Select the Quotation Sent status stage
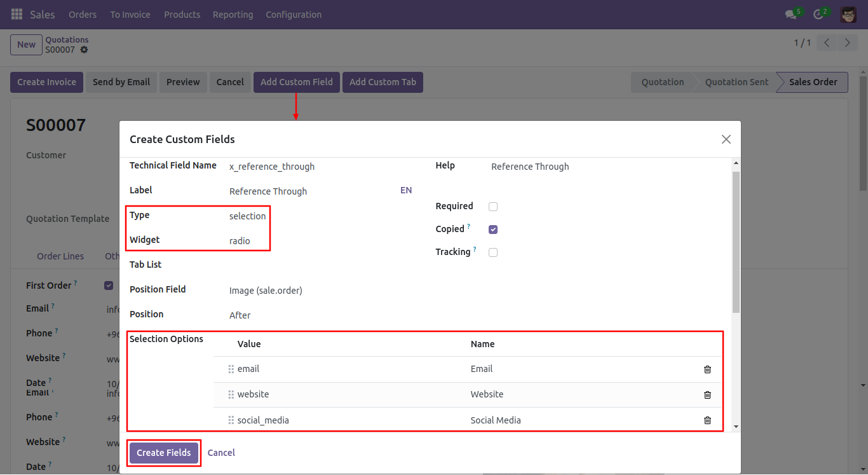This screenshot has height=475, width=868. [736, 82]
